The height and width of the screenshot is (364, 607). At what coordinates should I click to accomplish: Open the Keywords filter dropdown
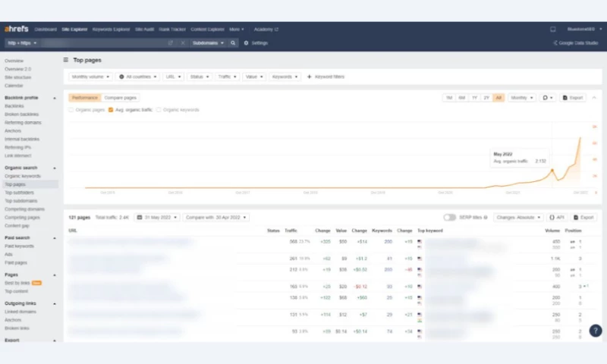point(285,77)
